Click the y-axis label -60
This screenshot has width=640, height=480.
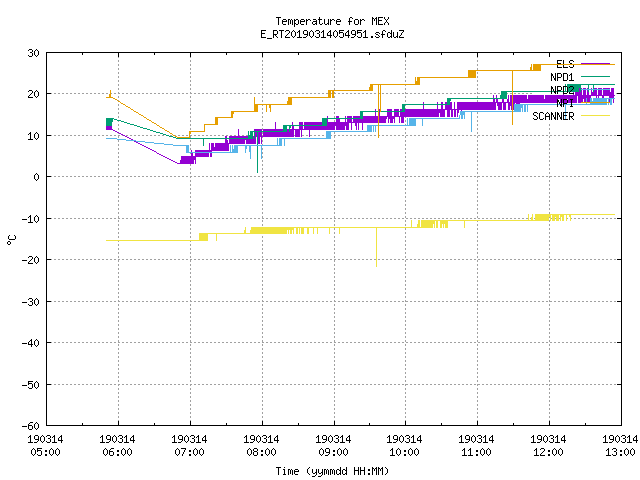31,426
